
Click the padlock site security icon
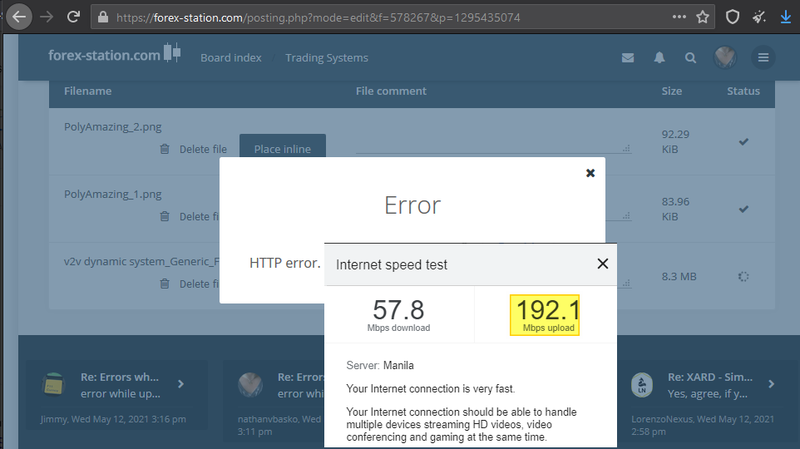point(103,17)
